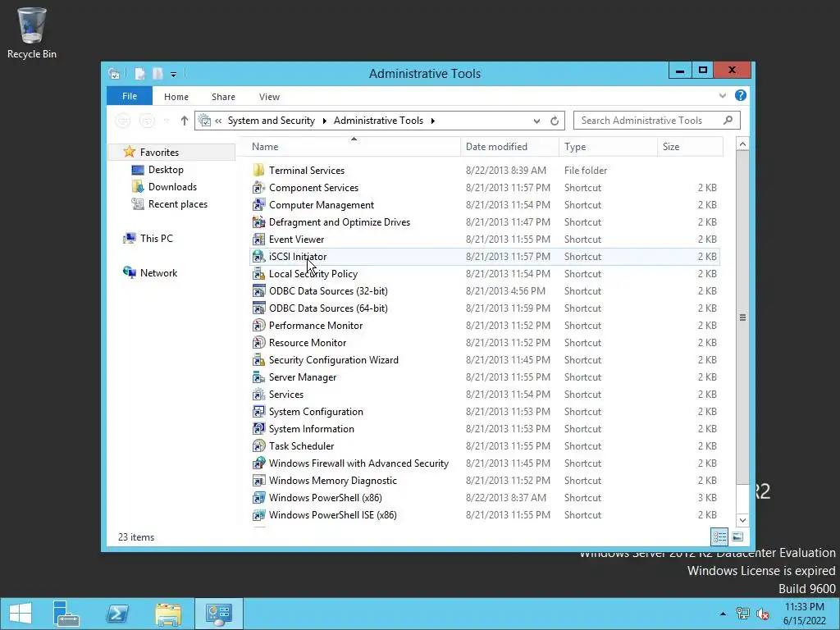
Task: Click the vertical scrollbar down arrow
Action: tap(742, 519)
